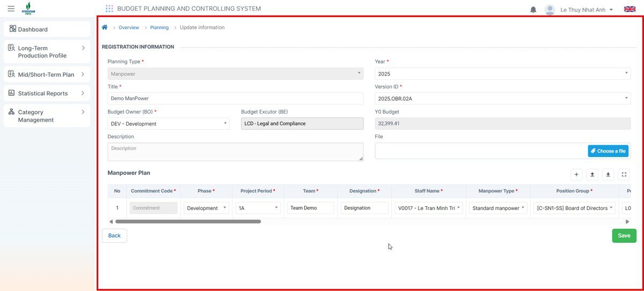Image resolution: width=644 pixels, height=291 pixels.
Task: Expand Category Management chevron
Action: [83, 112]
